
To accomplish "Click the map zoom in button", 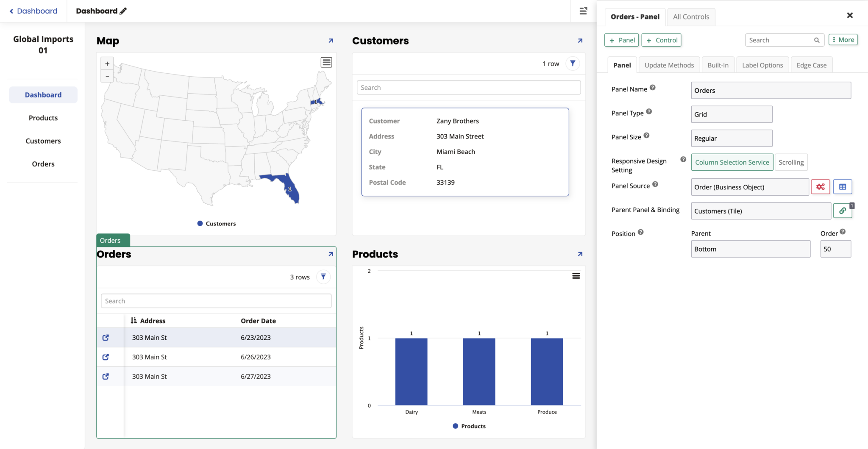I will point(107,64).
